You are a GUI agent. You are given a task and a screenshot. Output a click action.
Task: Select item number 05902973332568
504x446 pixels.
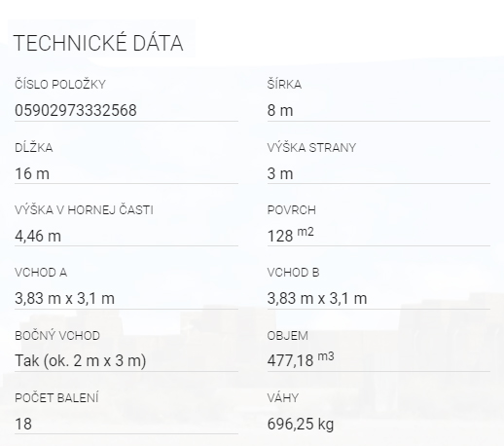point(76,110)
